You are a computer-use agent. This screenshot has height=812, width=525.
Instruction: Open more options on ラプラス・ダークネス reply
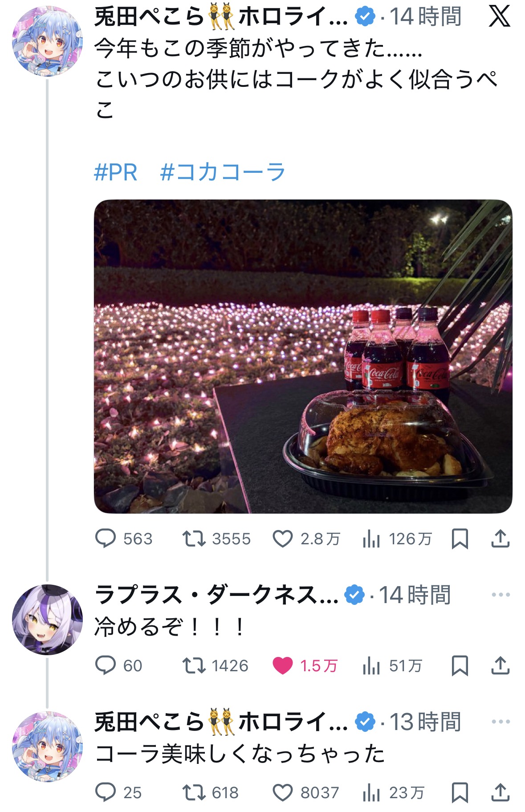tap(501, 595)
